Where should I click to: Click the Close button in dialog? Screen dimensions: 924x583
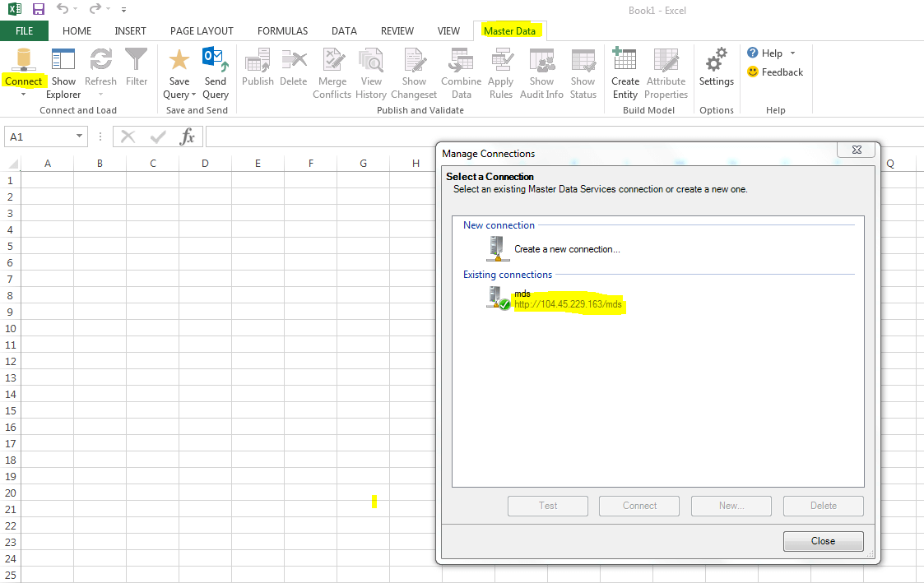[824, 541]
